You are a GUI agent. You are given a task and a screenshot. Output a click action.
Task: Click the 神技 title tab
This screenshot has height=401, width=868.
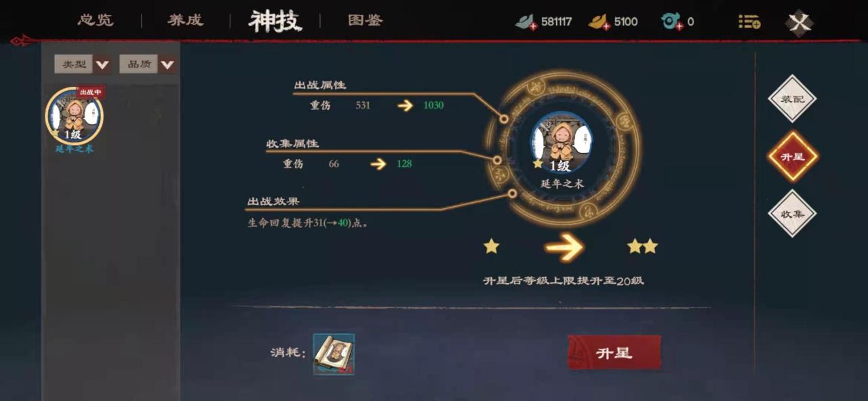(275, 21)
